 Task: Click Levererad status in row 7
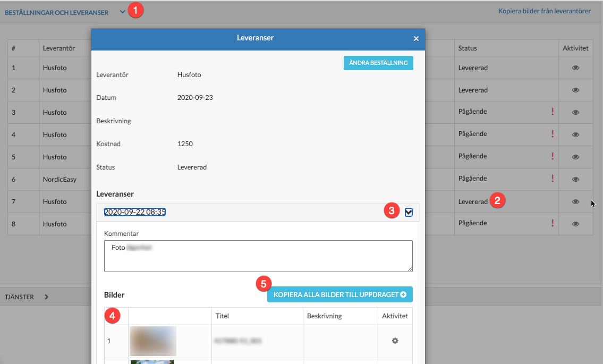(473, 201)
